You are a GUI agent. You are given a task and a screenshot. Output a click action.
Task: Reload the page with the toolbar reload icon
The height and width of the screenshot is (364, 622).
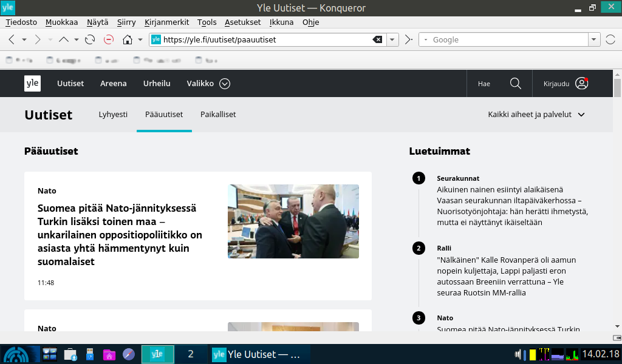(x=90, y=39)
